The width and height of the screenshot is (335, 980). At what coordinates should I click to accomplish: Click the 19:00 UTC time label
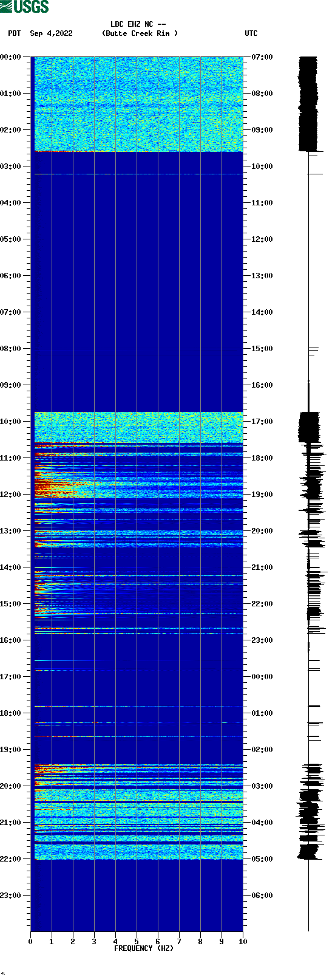pyautogui.click(x=262, y=495)
